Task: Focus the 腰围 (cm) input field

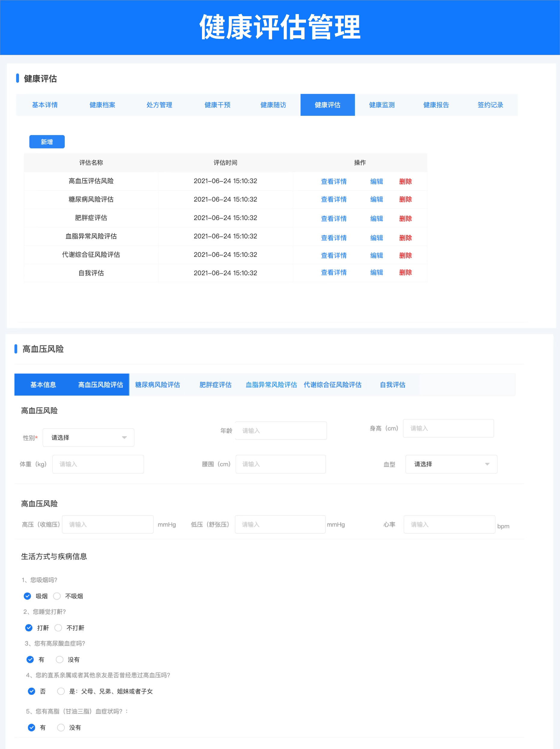Action: pos(281,464)
